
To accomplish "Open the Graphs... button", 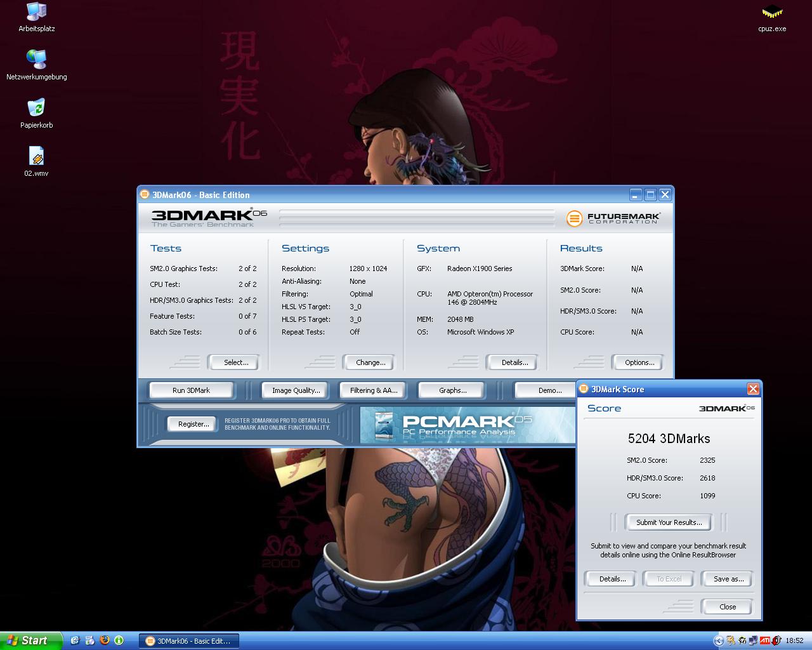I will (x=452, y=390).
